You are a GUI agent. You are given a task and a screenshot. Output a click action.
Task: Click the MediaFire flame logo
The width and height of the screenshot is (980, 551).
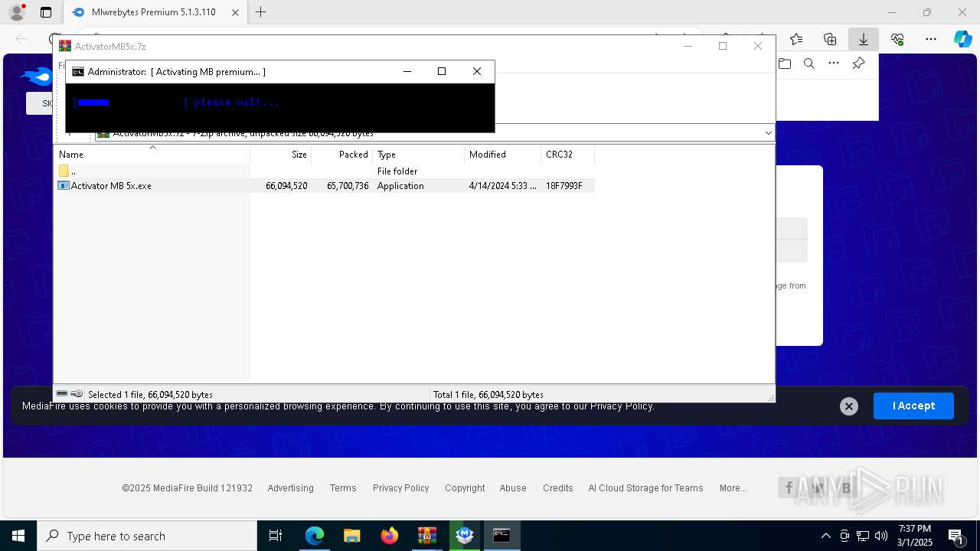36,76
